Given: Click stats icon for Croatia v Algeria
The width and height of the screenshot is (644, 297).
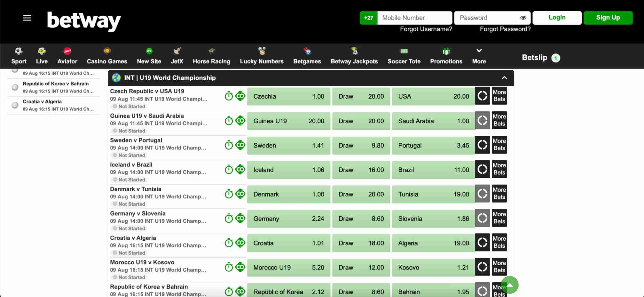Looking at the screenshot, I should coord(240,242).
